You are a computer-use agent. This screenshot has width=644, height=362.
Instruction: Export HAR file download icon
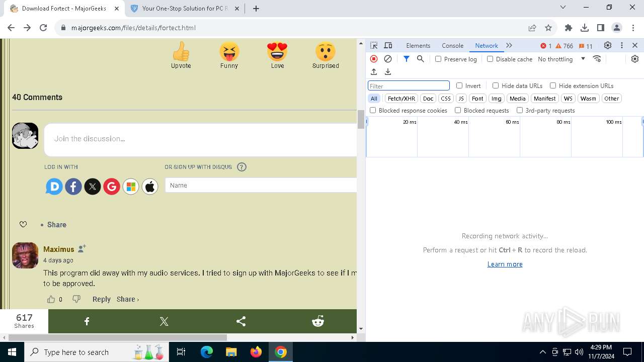coord(388,72)
